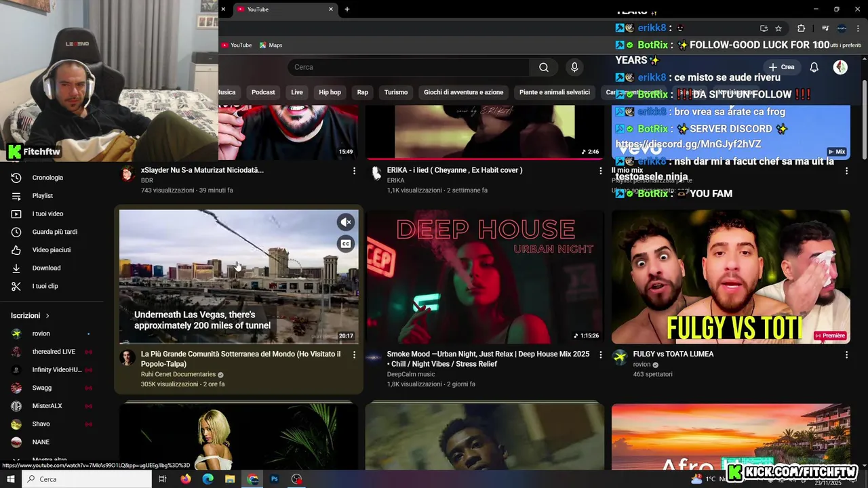Play the FULGY VS TOTI thumbnail
The width and height of the screenshot is (868, 488).
pyautogui.click(x=731, y=277)
